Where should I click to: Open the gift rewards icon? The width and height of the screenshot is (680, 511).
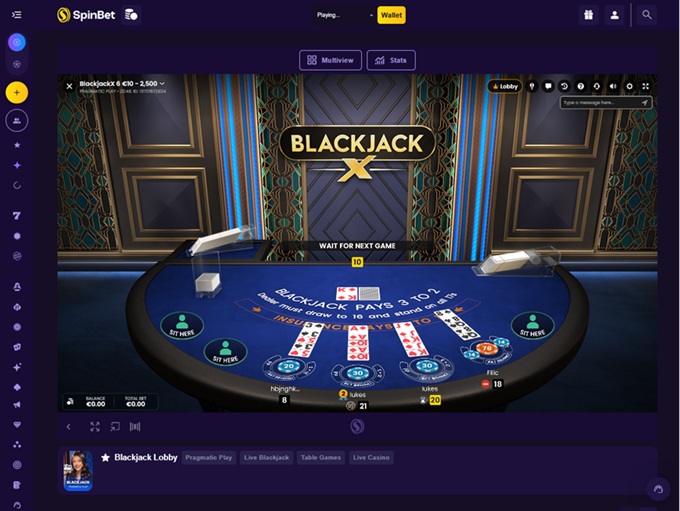point(588,15)
